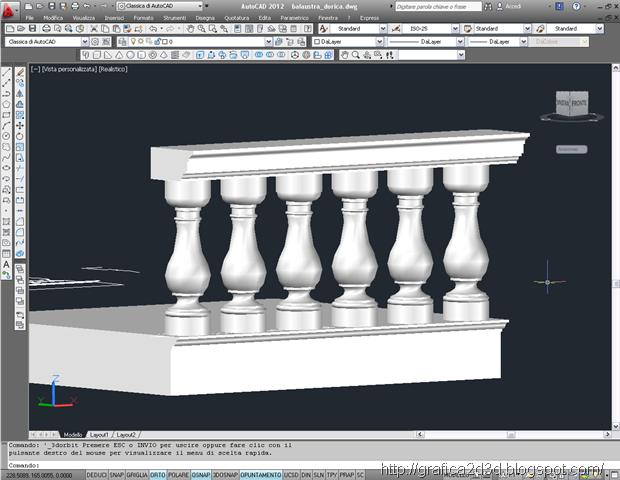
Task: Select the Polyline draw tool
Action: click(6, 94)
